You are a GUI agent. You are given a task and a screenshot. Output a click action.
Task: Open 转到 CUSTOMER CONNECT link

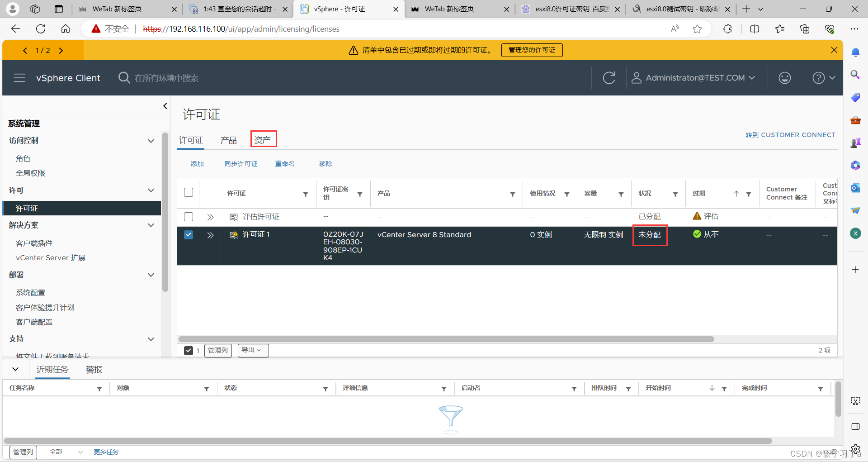790,135
